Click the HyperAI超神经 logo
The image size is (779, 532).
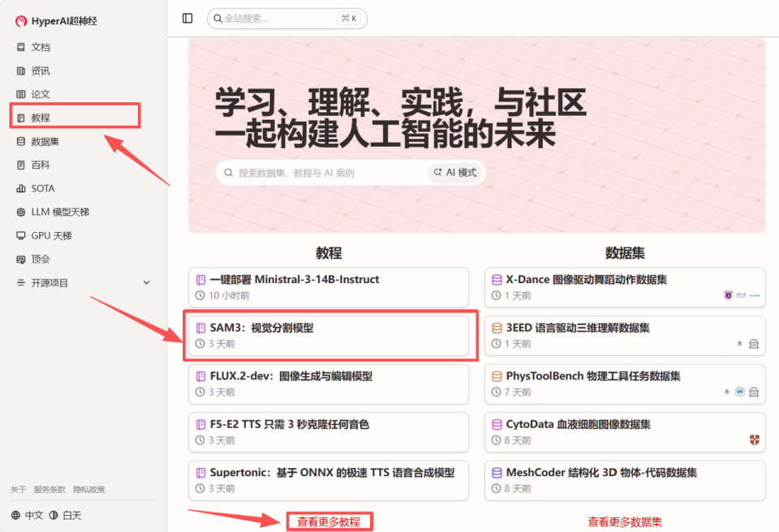(21, 21)
